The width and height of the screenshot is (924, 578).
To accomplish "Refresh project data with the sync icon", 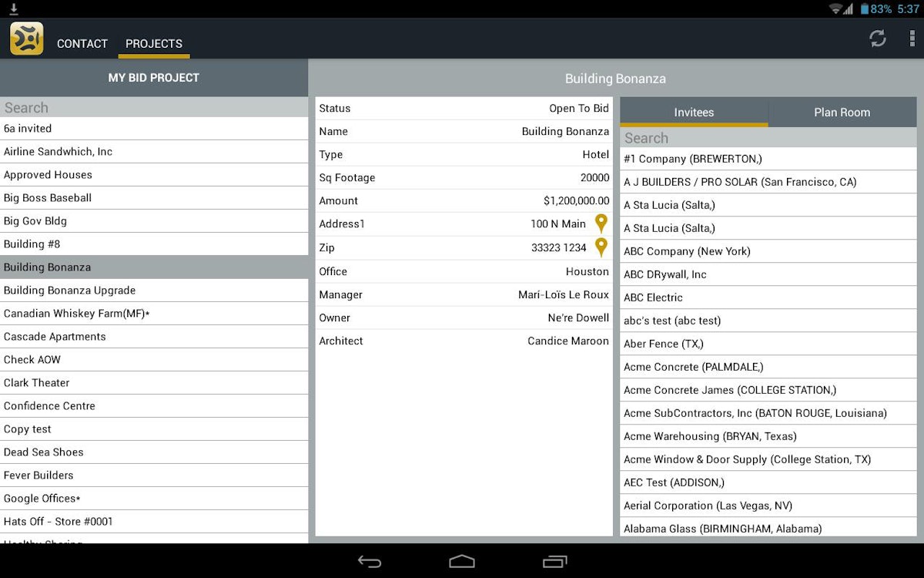I will point(878,39).
